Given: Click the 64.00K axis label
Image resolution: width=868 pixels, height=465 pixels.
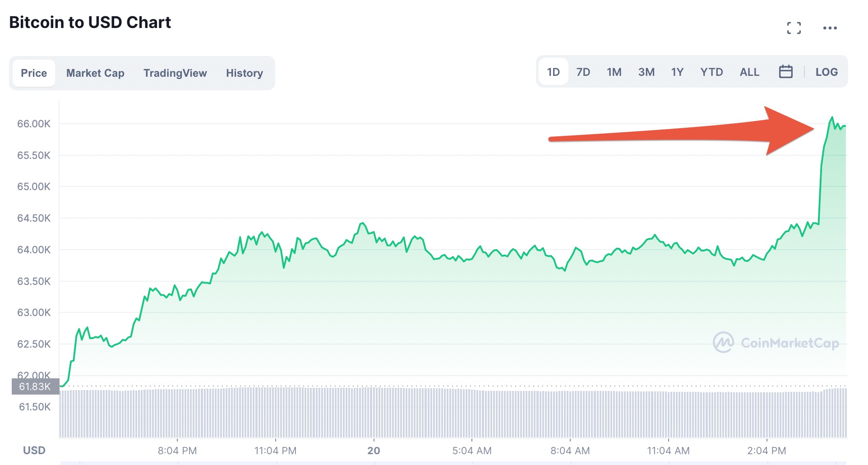Looking at the screenshot, I should [x=34, y=250].
